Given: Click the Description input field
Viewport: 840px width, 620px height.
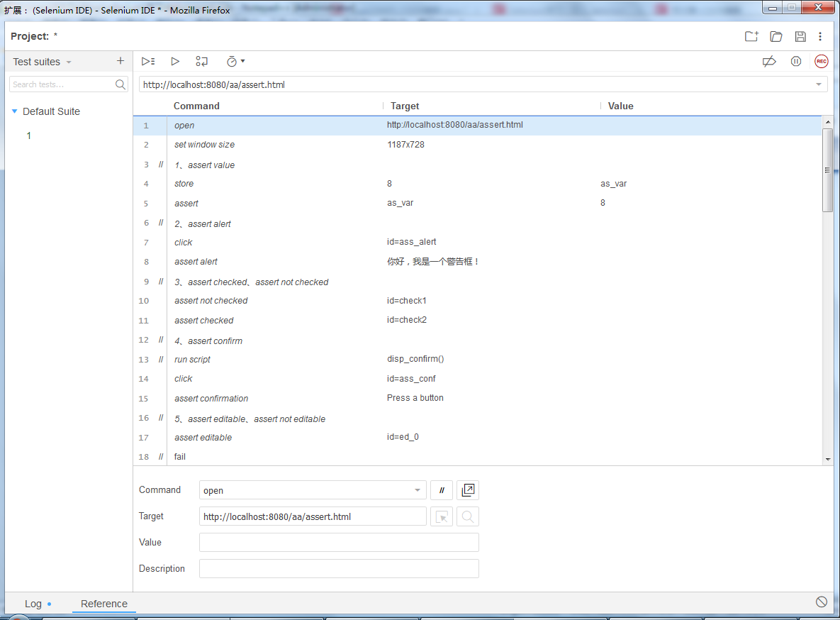Looking at the screenshot, I should click(x=339, y=568).
